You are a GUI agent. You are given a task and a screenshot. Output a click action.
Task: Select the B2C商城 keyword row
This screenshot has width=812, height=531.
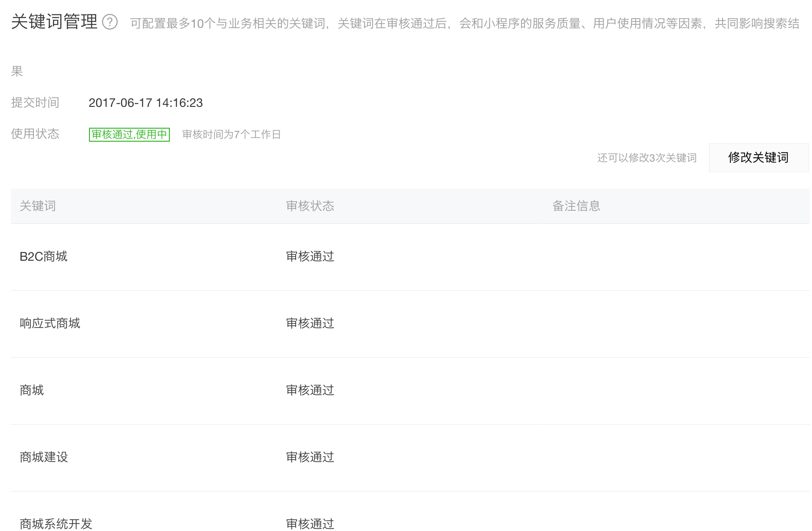tap(43, 257)
